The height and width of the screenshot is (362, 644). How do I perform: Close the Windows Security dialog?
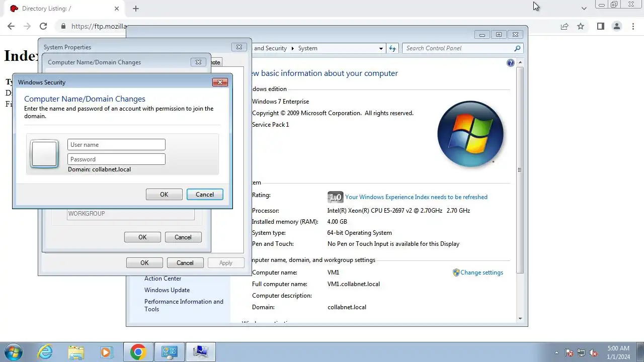pos(220,82)
